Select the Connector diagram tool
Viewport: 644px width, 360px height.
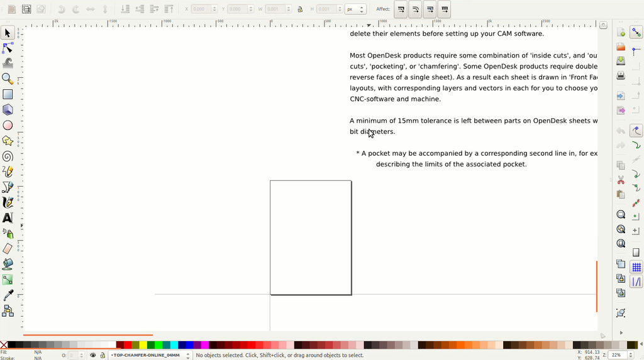coord(8,311)
